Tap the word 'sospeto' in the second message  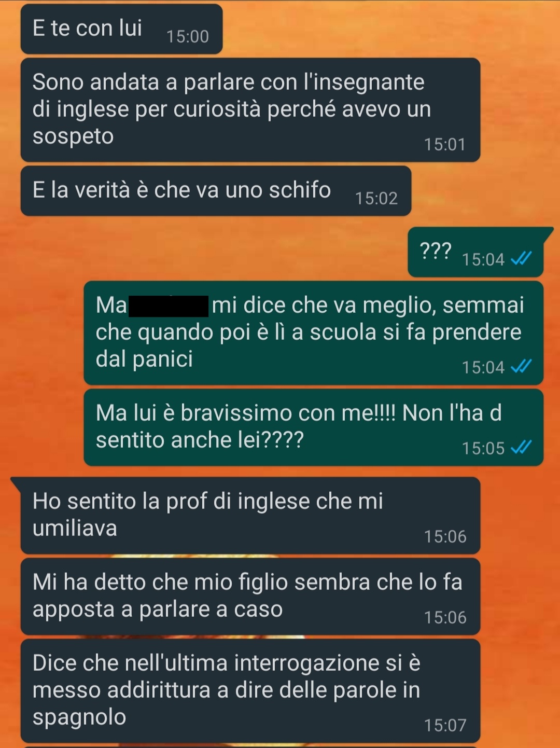(x=73, y=137)
